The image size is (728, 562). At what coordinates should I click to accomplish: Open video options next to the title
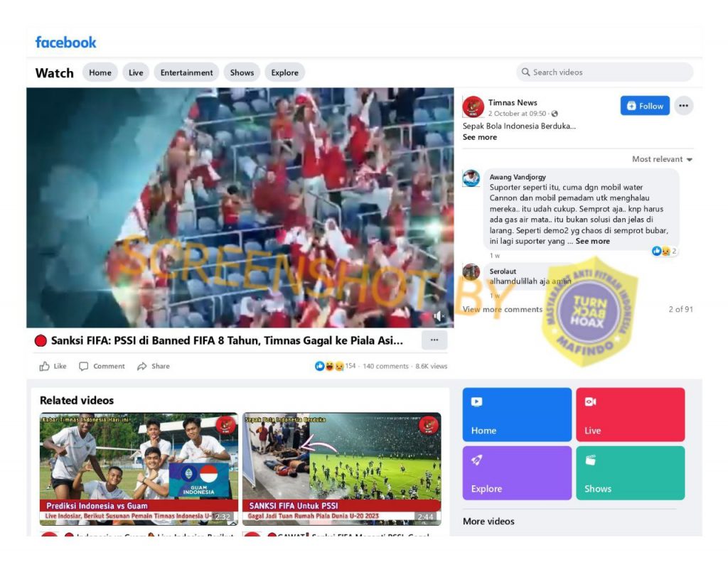[x=434, y=340]
